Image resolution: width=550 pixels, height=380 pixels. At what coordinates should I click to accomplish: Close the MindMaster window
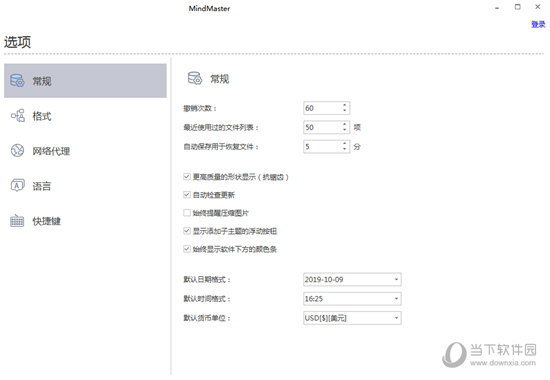click(537, 7)
